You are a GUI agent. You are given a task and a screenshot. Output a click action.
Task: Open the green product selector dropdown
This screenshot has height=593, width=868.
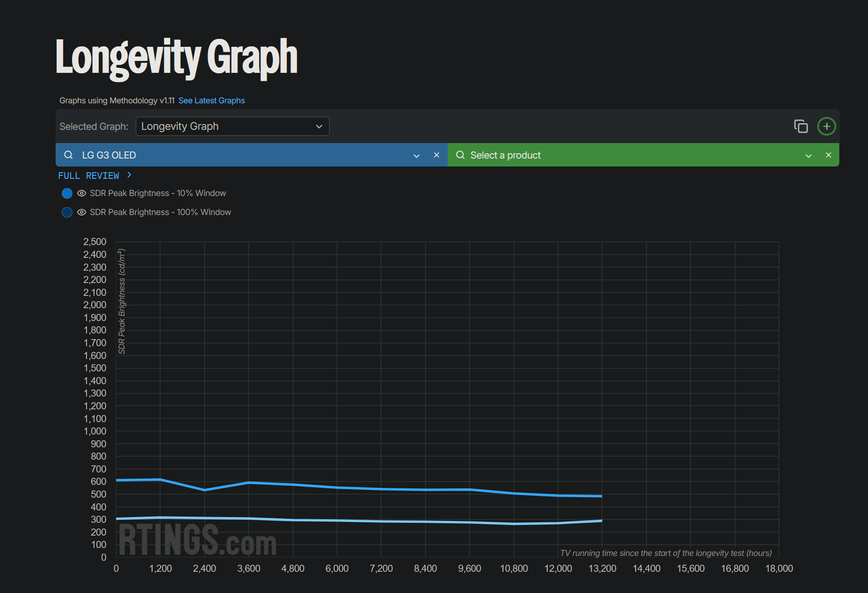(x=808, y=155)
